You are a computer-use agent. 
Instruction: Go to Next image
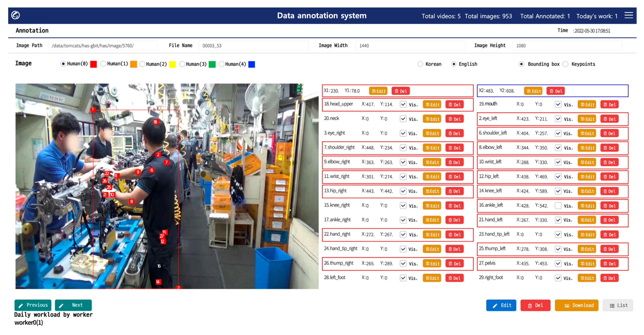73,305
